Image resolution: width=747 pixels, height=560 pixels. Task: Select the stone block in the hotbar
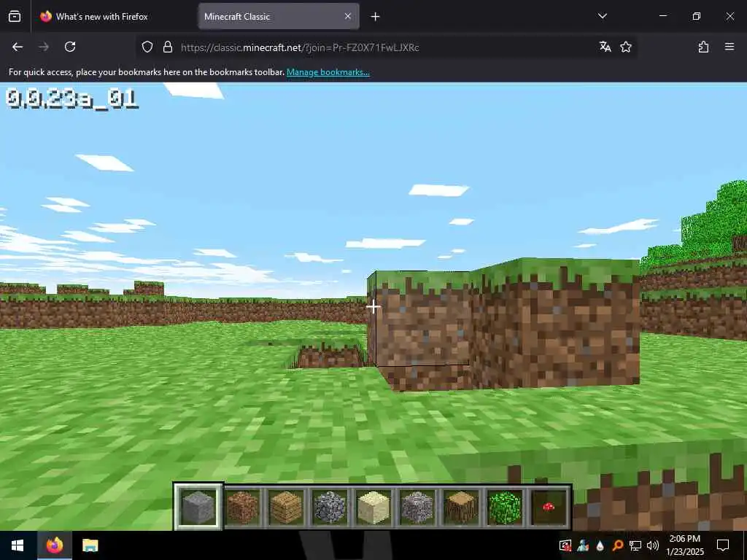(x=198, y=507)
